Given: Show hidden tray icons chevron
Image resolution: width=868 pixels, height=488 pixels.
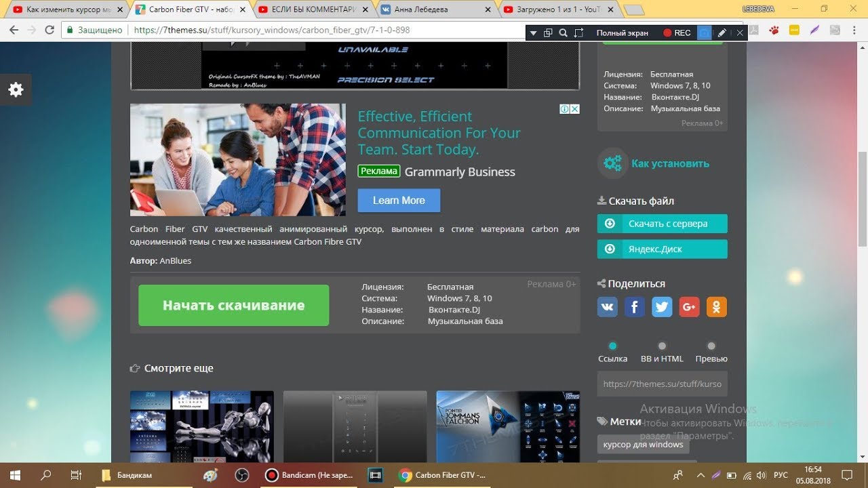Looking at the screenshot, I should (x=700, y=475).
